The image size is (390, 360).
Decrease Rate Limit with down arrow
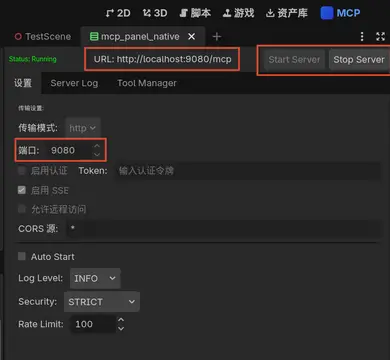coord(121,328)
